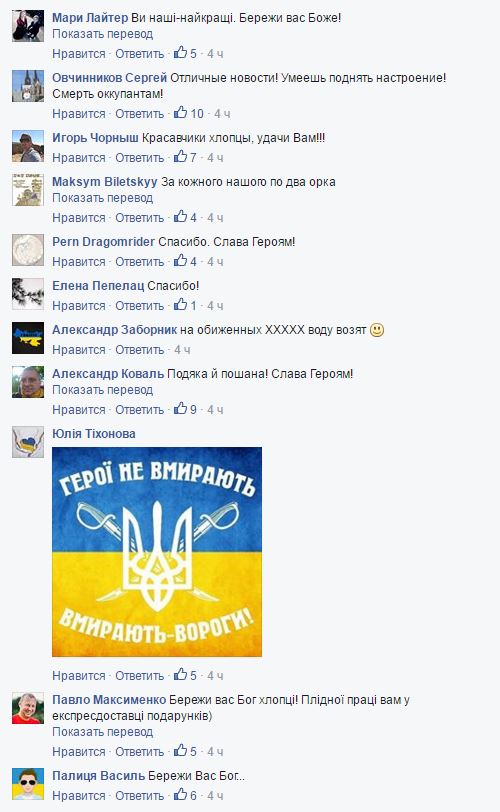The width and height of the screenshot is (500, 812).
Task: Reply to Овчинников Сергей's comment
Action: click(139, 114)
